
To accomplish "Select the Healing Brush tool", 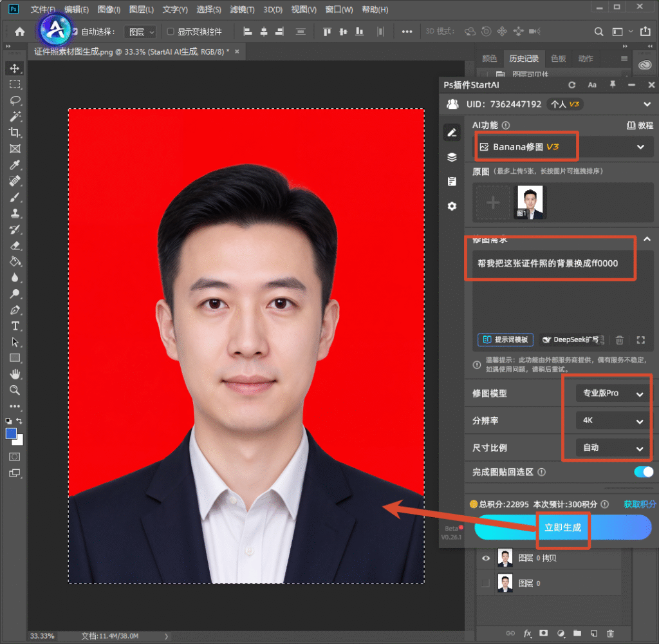I will tap(15, 181).
